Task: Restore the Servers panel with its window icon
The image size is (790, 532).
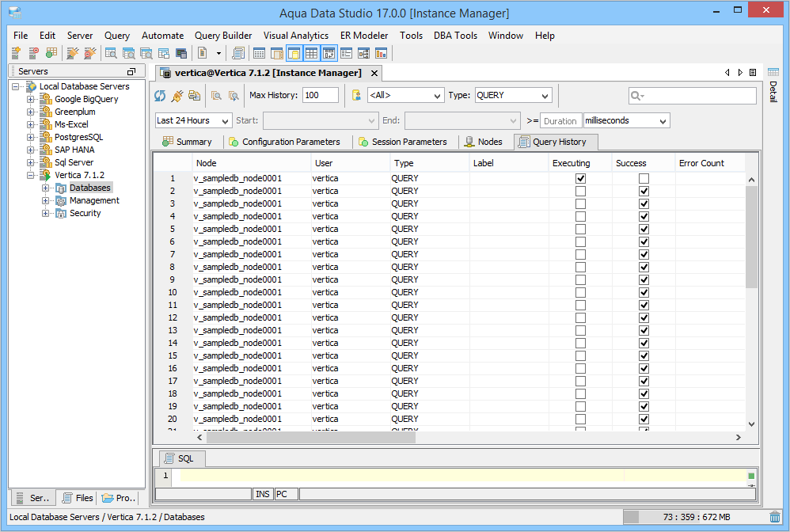Action: click(131, 71)
